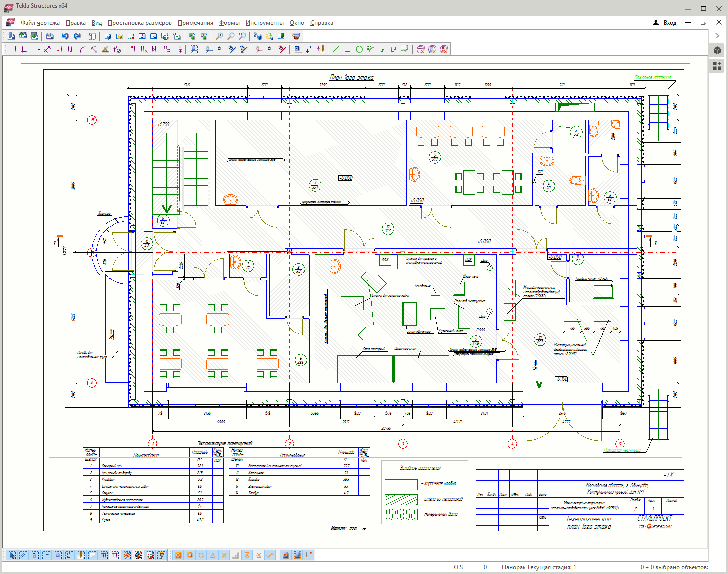The image size is (728, 574).
Task: Open the Файл чертежа menu
Action: [40, 23]
